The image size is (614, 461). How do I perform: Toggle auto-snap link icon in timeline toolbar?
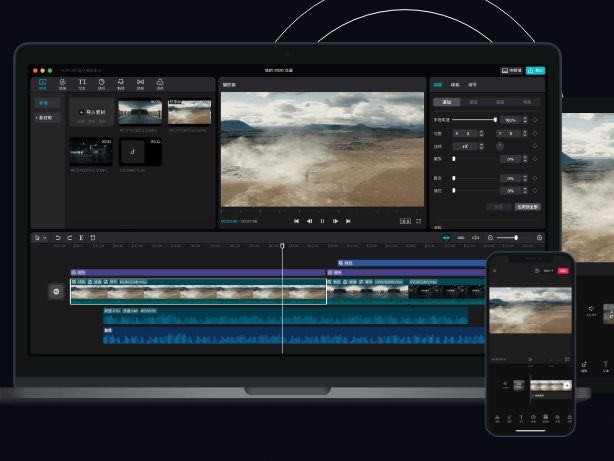click(460, 238)
